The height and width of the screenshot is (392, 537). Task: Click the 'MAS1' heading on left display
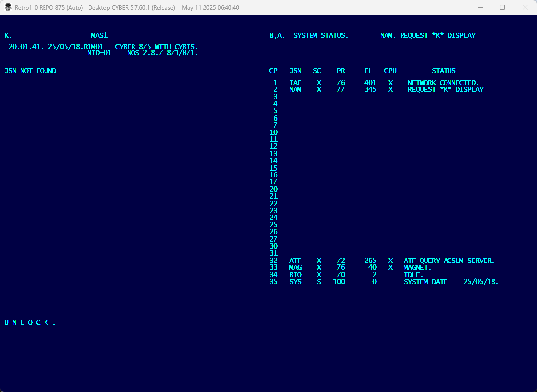(x=99, y=36)
